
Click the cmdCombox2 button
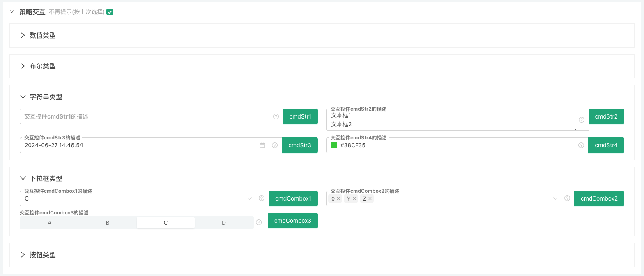tap(599, 198)
